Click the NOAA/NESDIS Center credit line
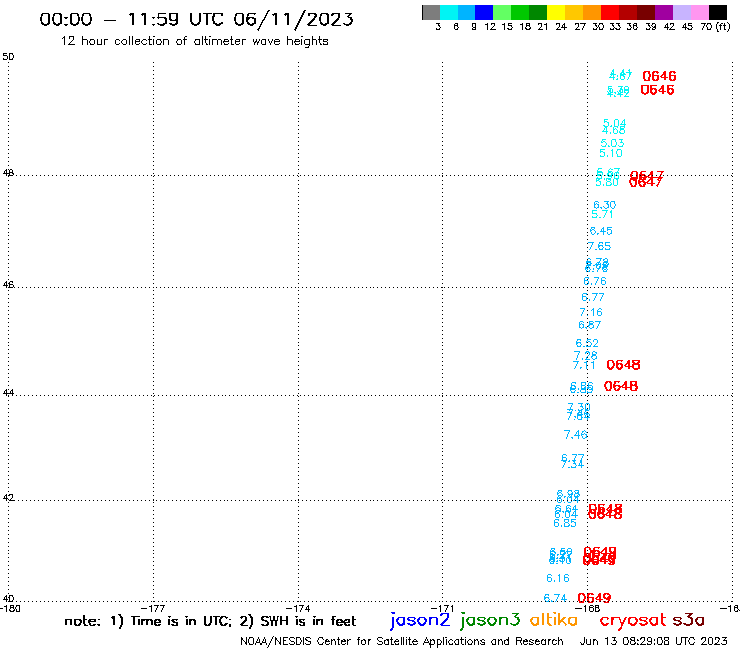The image size is (740, 650). [402, 641]
